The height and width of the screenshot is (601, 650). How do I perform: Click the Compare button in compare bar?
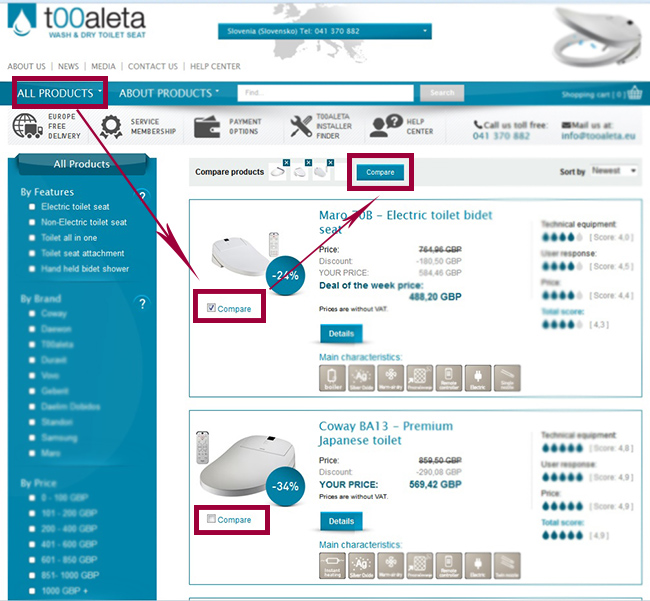[x=380, y=172]
